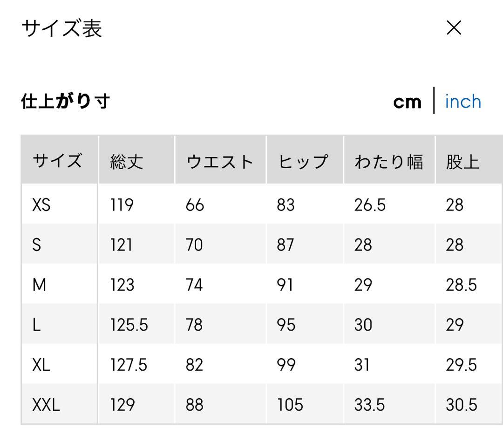The height and width of the screenshot is (448, 503).
Task: Click the 仕上がり寸 section heading
Action: pyautogui.click(x=65, y=101)
